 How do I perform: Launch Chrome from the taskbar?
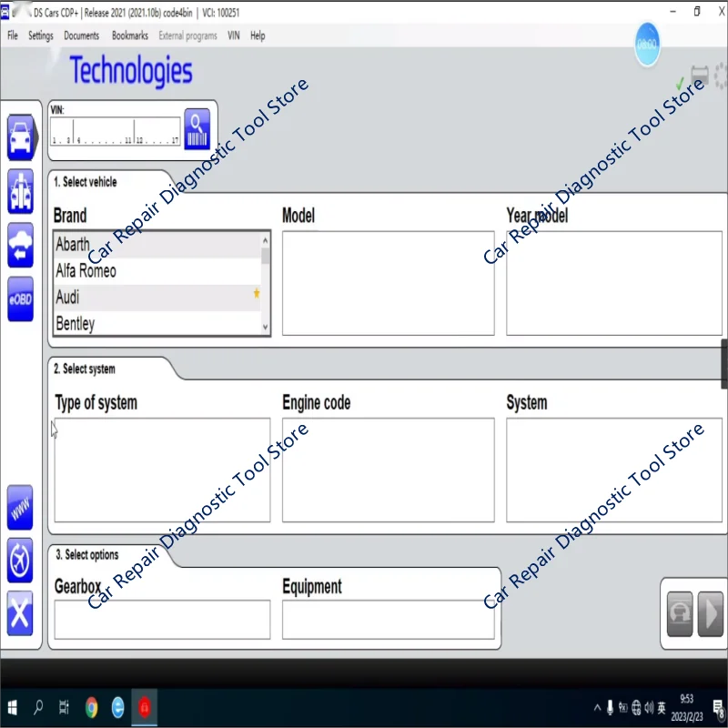click(x=92, y=708)
